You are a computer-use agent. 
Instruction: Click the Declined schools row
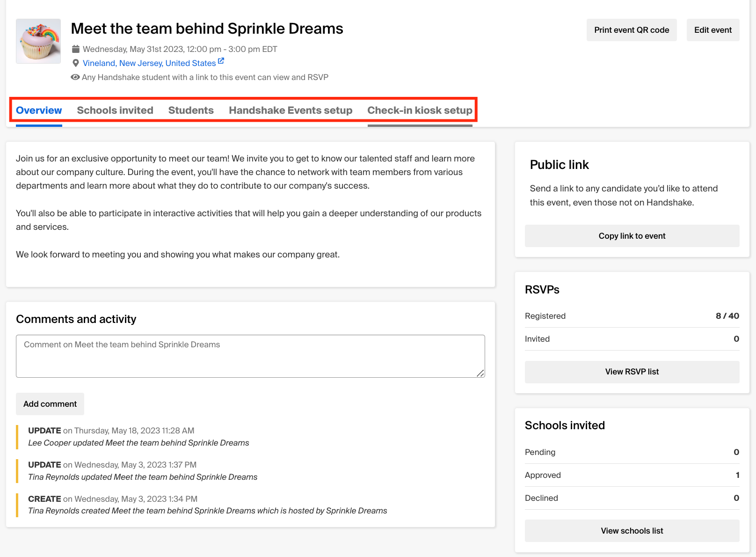(632, 498)
